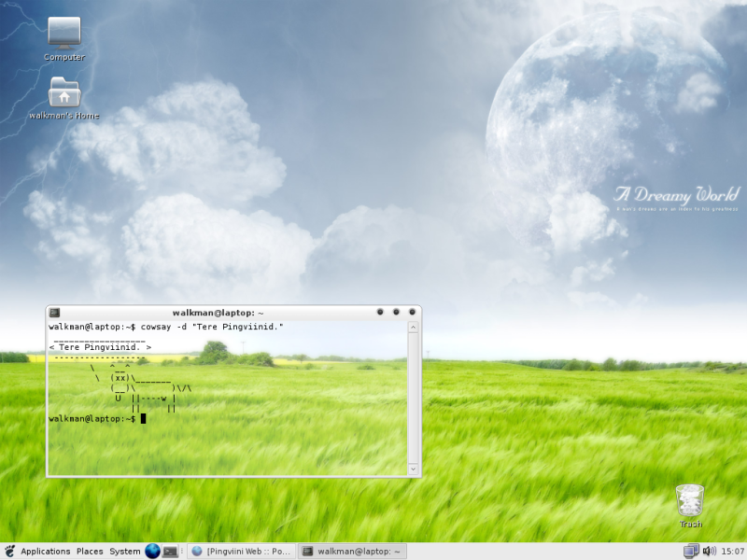Screen dimensions: 747x560
Task: Click the terminal title 'walkman@laptop: ~'
Action: [x=218, y=313]
